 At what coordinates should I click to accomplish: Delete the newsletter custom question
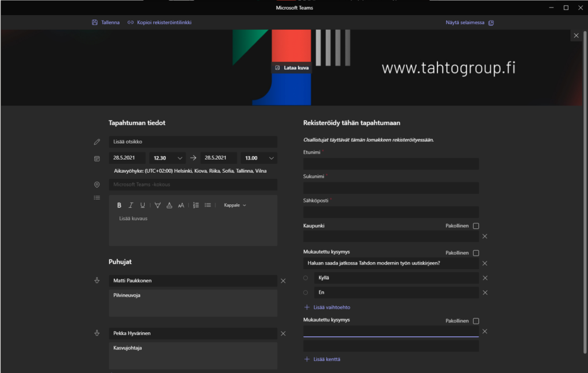pos(485,263)
